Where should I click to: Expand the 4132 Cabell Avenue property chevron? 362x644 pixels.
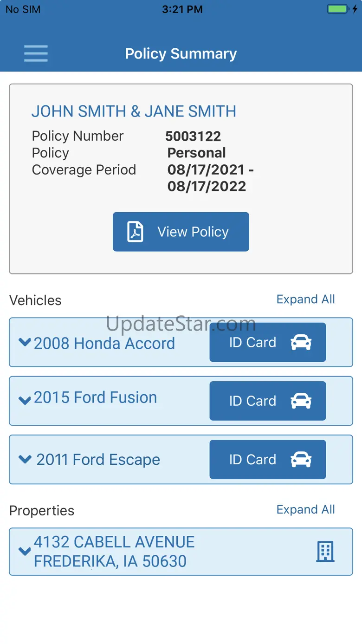[x=25, y=551]
